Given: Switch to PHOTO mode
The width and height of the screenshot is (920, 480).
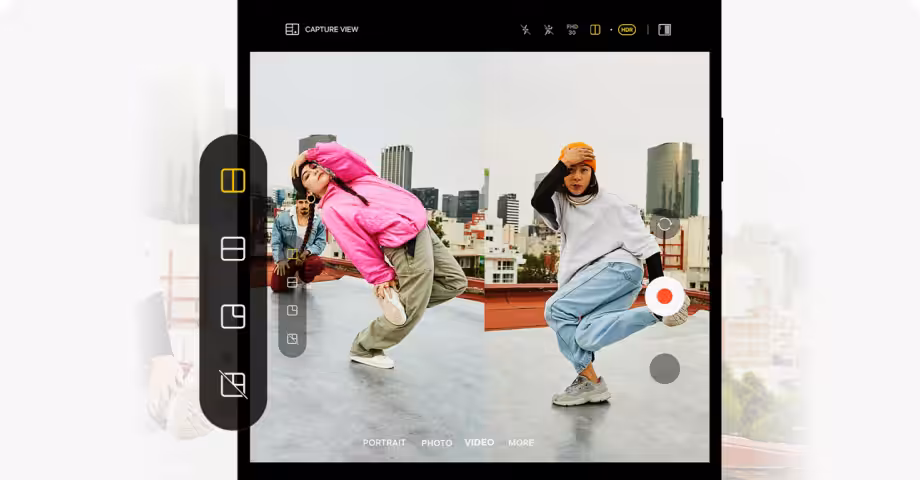Looking at the screenshot, I should pos(437,442).
